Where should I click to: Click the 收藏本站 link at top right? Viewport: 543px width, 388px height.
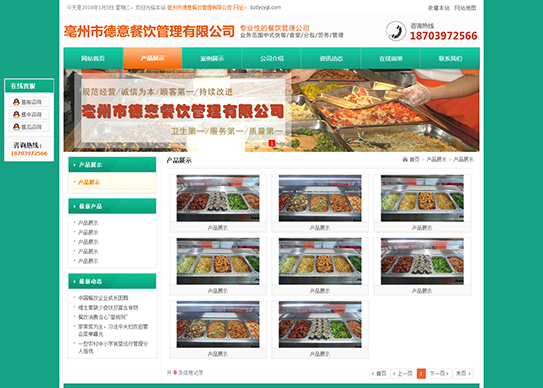pos(438,8)
